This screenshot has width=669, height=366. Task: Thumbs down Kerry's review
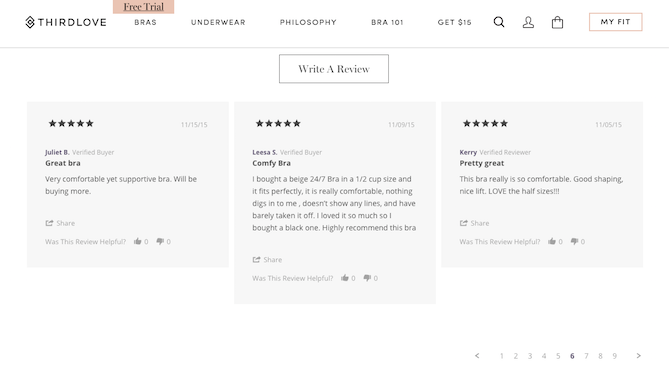(x=574, y=241)
